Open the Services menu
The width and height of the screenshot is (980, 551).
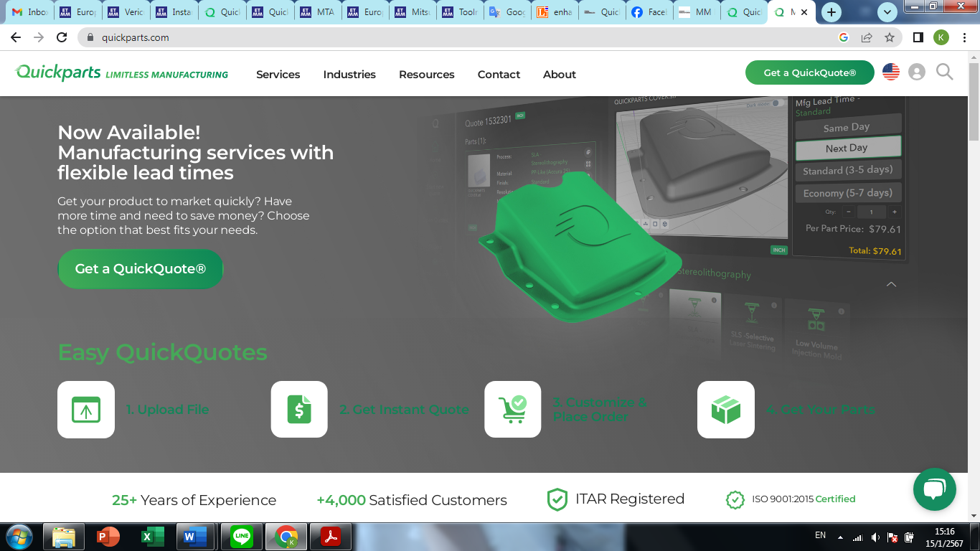click(x=278, y=75)
